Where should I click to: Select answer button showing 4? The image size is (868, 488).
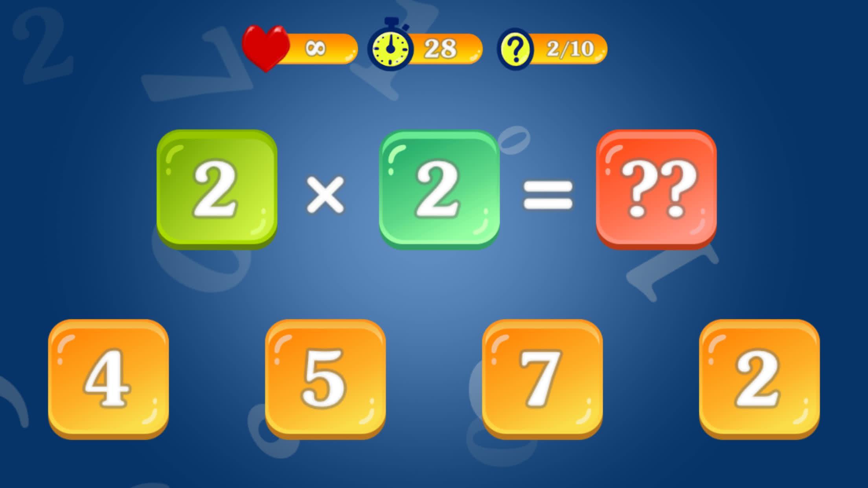coord(108,380)
